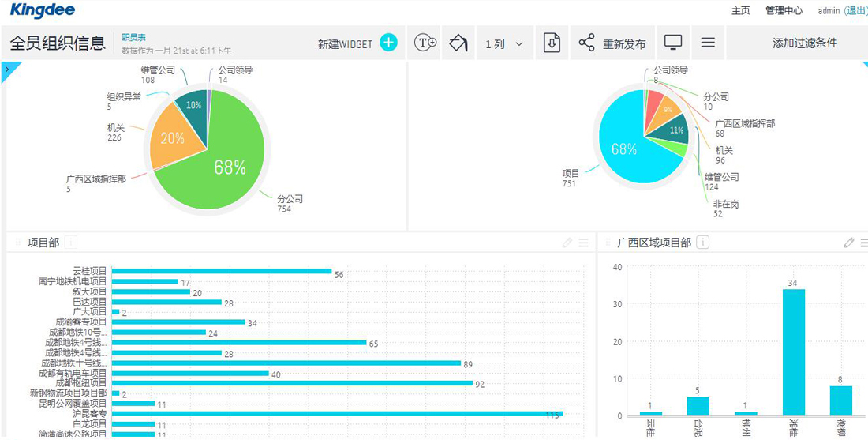
Task: Click the share icon beside 重新发布
Action: point(586,43)
